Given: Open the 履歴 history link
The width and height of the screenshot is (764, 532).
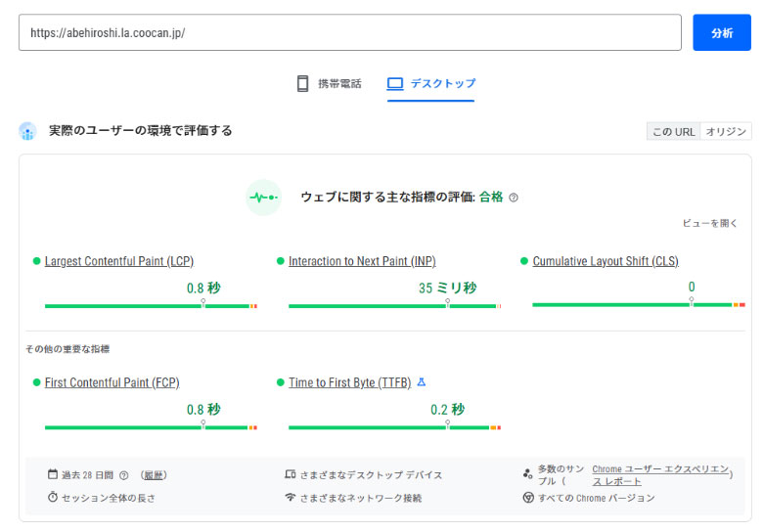Looking at the screenshot, I should tap(154, 475).
